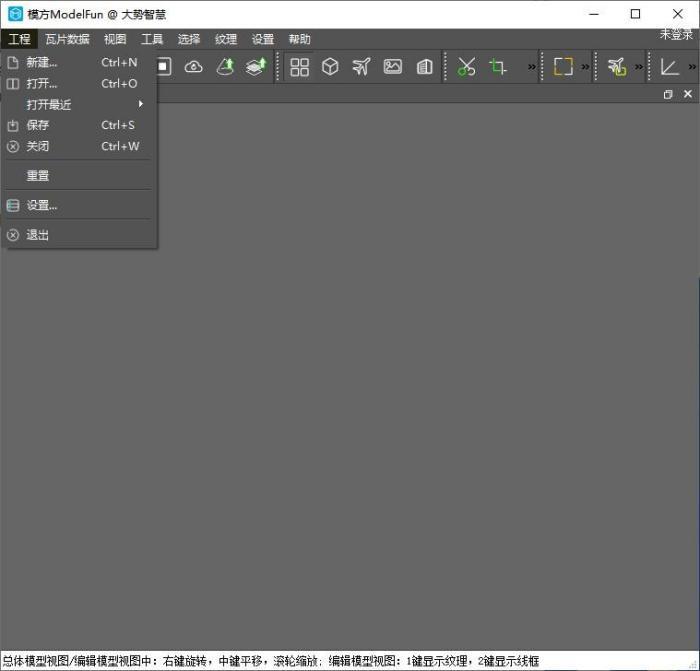Open the 视图 menu

pos(115,39)
